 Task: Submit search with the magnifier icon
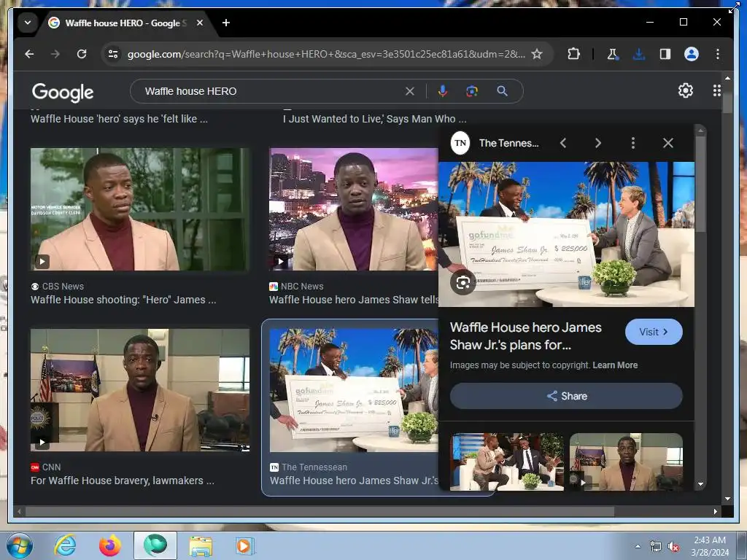pyautogui.click(x=502, y=91)
